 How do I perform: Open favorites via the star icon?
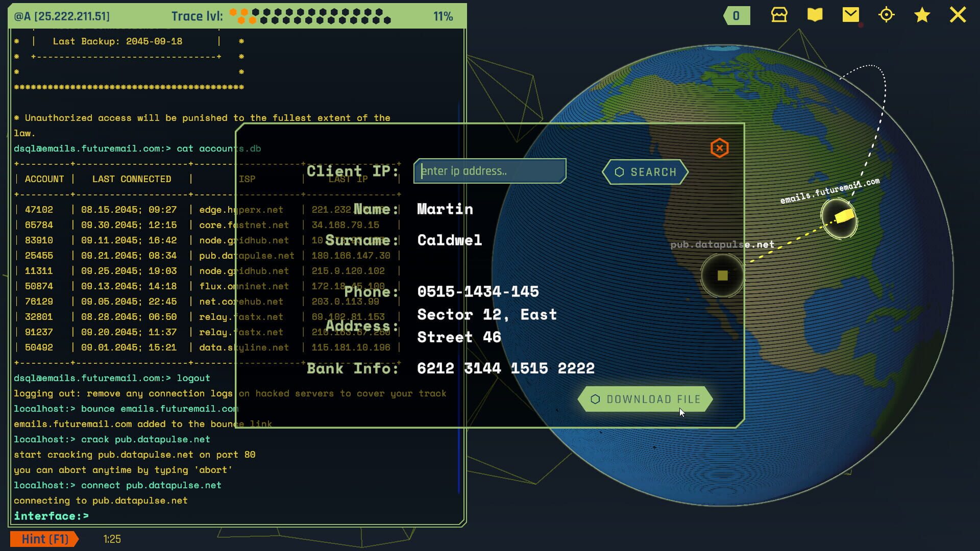point(922,15)
